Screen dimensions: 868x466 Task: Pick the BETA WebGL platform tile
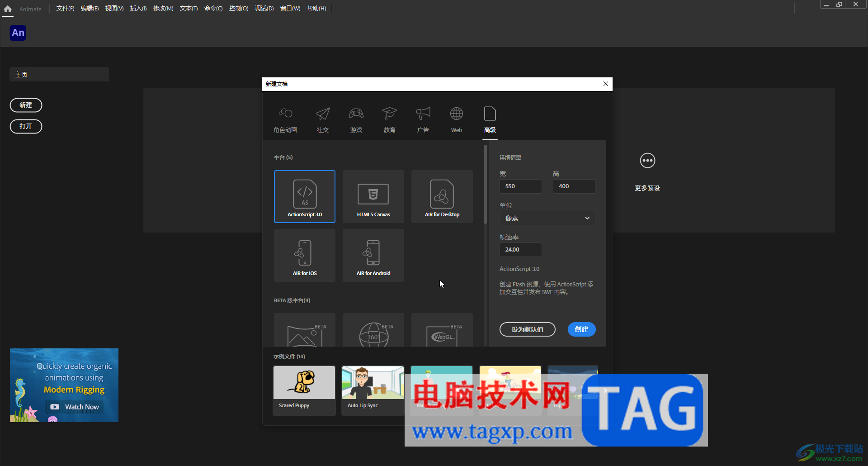coord(442,330)
